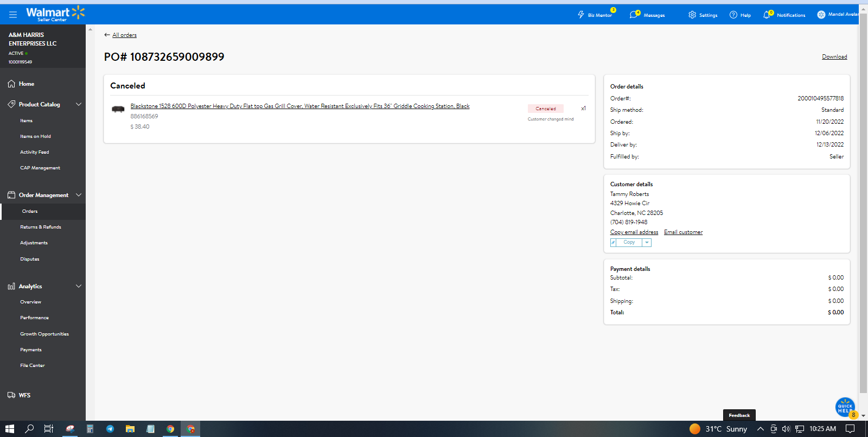Click the taskbar clock 10:25 AM
868x437 pixels.
tap(822, 429)
